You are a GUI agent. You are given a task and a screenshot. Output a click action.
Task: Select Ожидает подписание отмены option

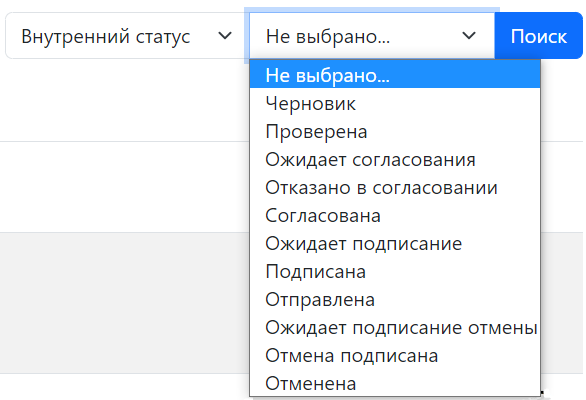coord(395,327)
